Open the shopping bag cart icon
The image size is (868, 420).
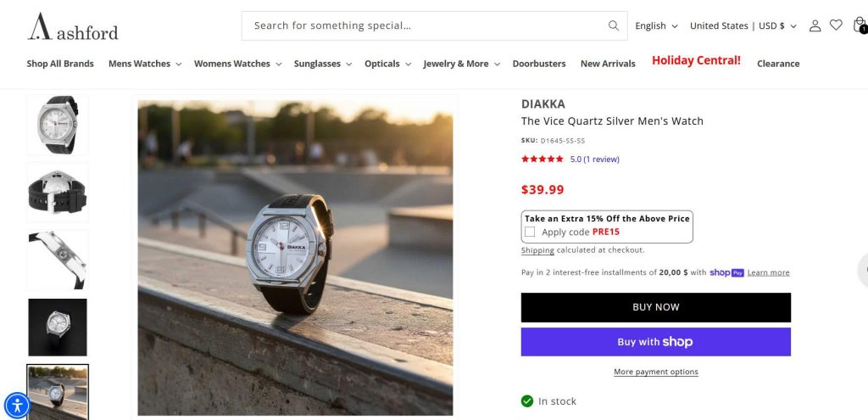click(859, 25)
